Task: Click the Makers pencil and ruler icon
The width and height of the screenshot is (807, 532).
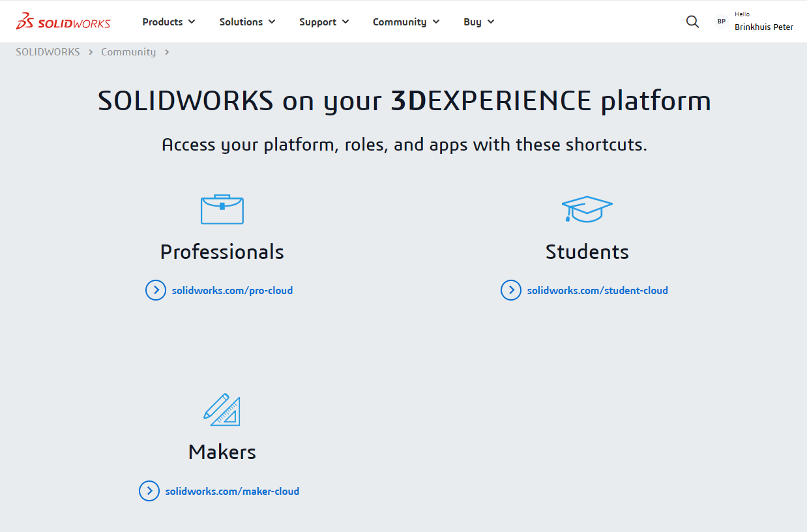Action: point(222,409)
